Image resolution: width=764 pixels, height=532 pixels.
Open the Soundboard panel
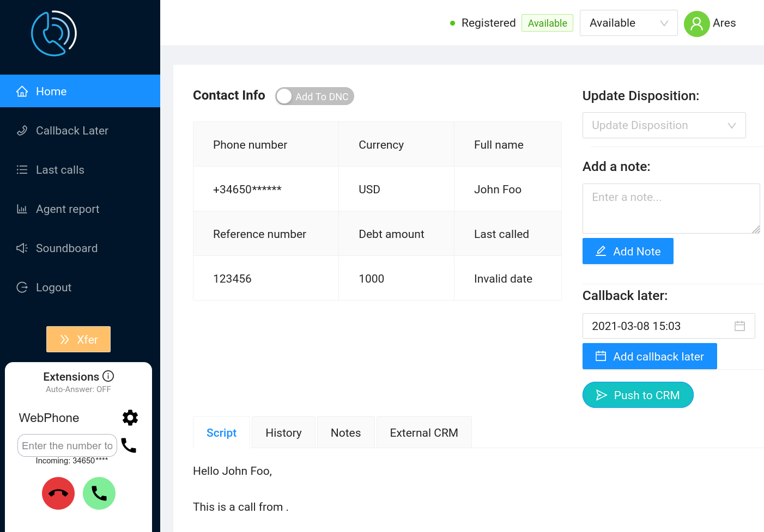(66, 248)
